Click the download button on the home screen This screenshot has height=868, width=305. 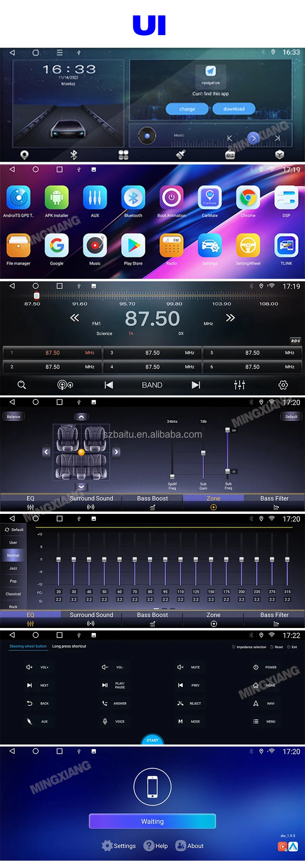[234, 109]
